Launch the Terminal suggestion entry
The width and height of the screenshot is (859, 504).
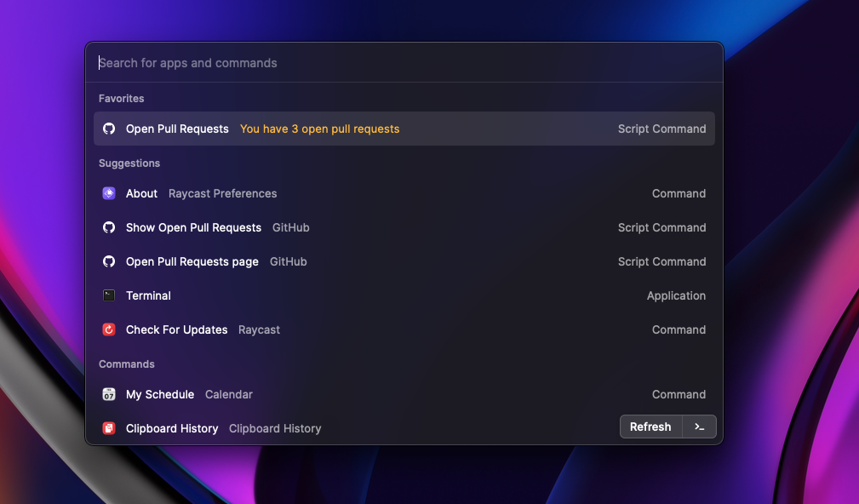[x=148, y=295]
